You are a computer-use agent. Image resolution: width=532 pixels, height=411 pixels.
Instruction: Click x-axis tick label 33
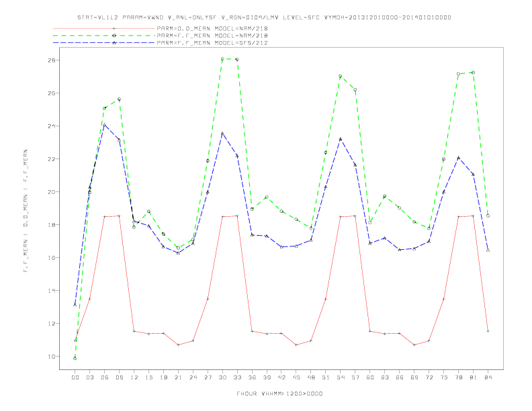[237, 377]
